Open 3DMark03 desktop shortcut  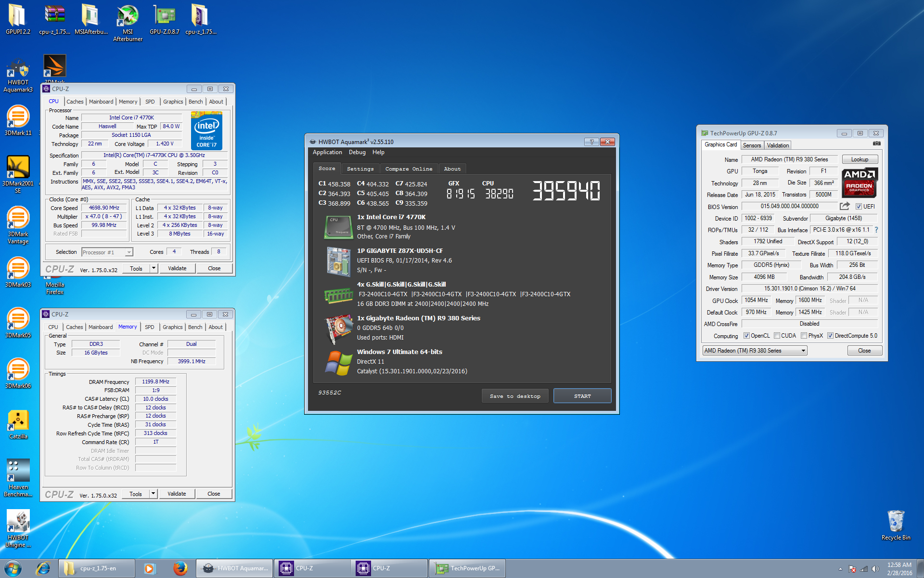[18, 272]
